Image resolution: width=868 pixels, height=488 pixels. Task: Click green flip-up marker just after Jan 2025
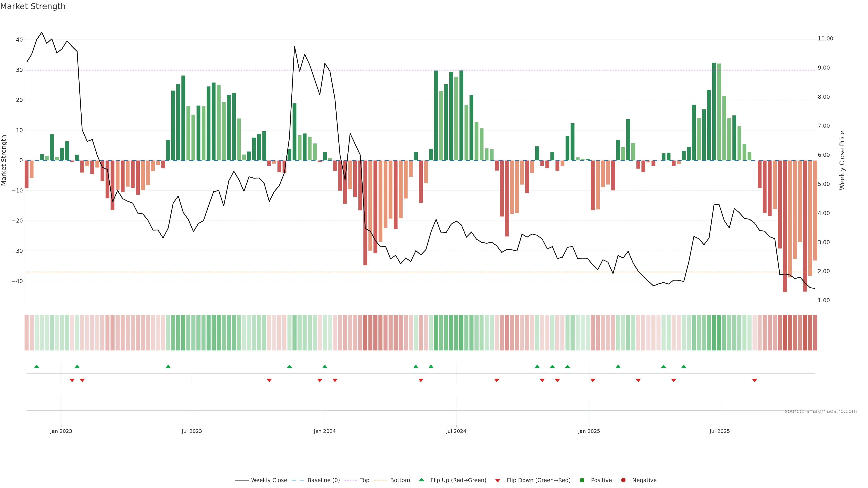(x=618, y=366)
